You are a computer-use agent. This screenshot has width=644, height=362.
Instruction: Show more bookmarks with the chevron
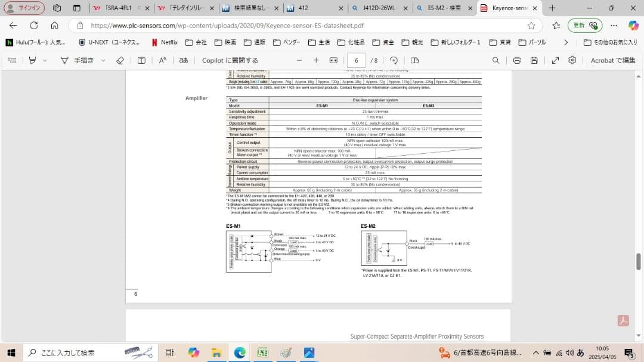pos(566,42)
